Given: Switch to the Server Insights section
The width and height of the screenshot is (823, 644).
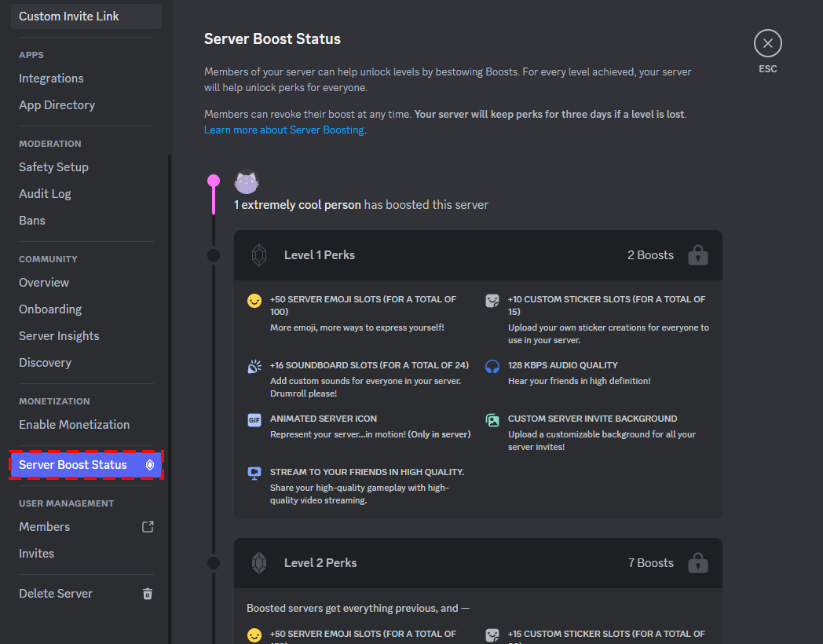Looking at the screenshot, I should [x=59, y=335].
